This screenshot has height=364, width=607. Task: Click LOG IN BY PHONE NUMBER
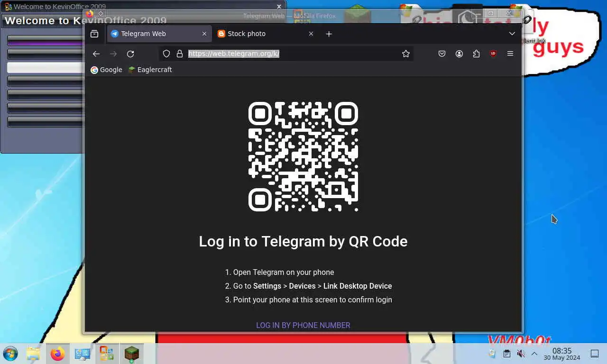tap(303, 325)
